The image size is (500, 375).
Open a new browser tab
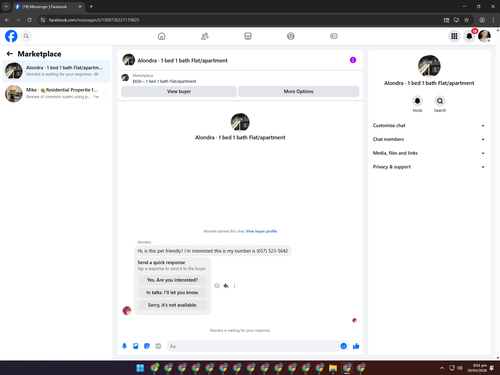click(x=91, y=6)
